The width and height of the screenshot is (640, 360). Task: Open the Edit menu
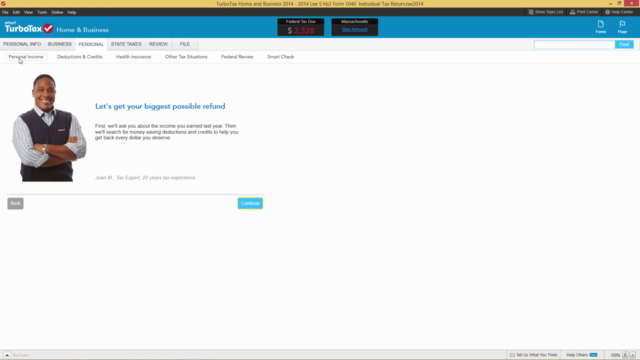click(16, 12)
